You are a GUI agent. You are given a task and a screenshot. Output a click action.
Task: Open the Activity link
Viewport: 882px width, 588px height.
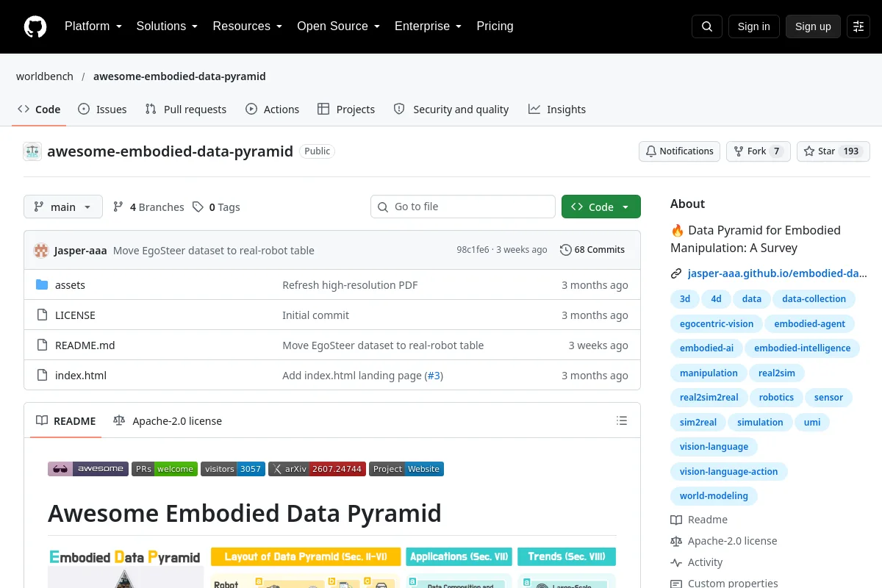pyautogui.click(x=697, y=562)
